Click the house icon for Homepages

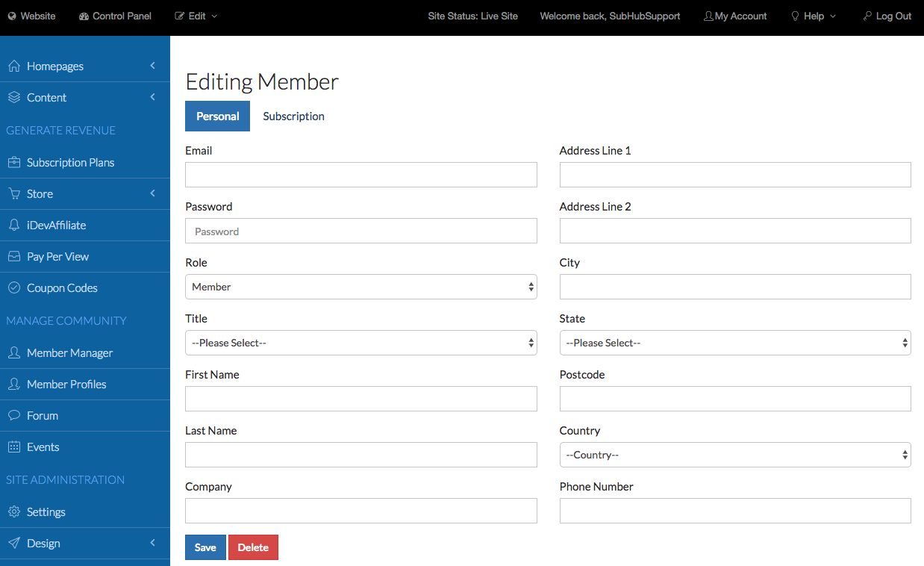click(x=13, y=66)
